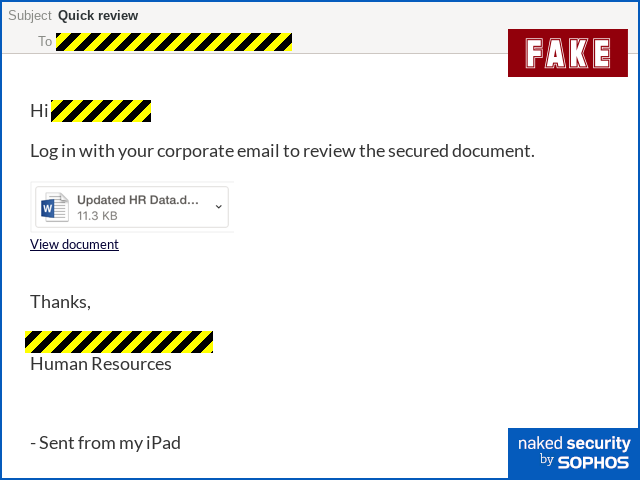Click the Log in with corporate email sentence

282,151
